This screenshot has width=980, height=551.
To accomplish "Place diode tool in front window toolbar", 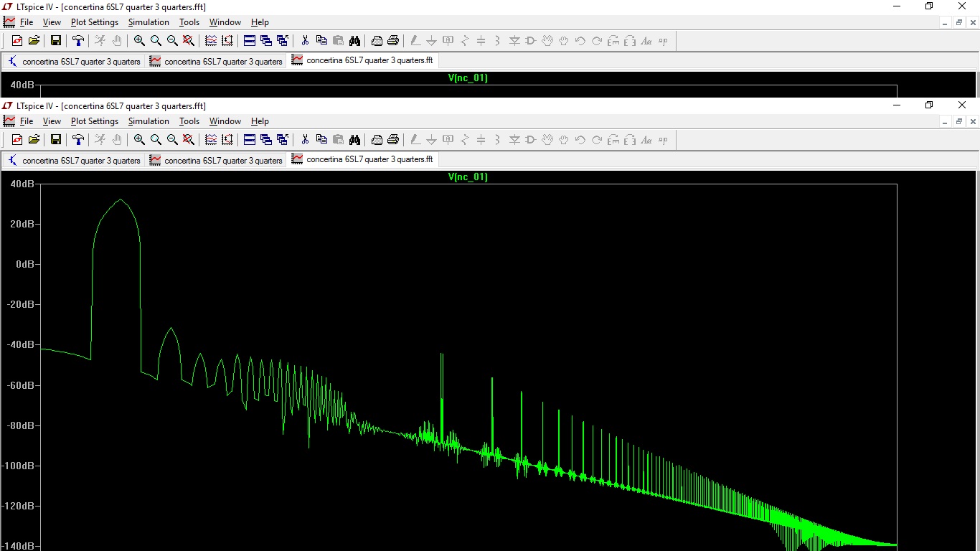I will [x=514, y=140].
